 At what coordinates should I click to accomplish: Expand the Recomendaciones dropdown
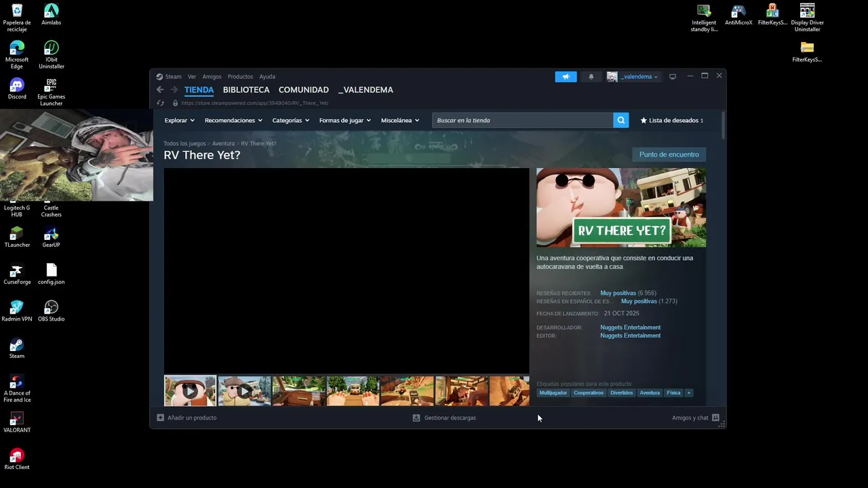coord(233,120)
